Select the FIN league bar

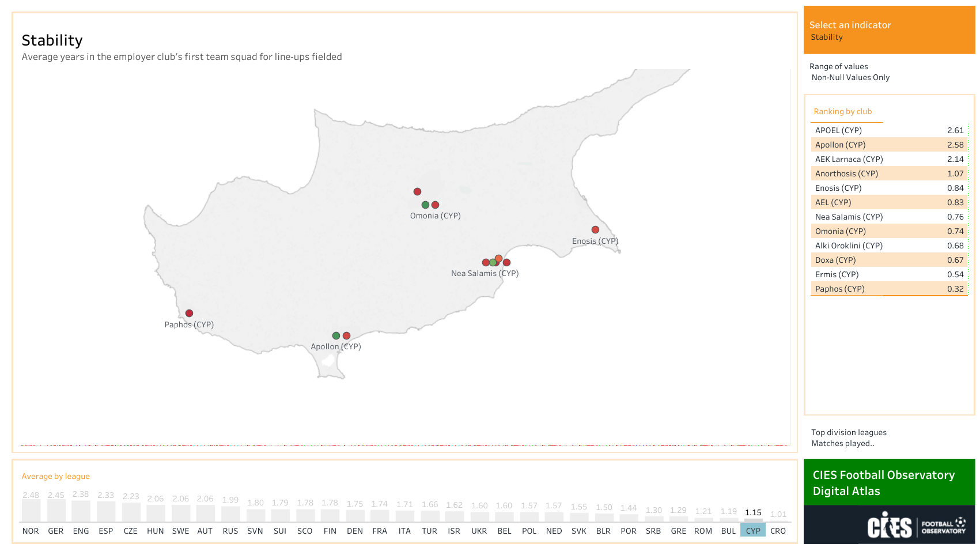(330, 515)
